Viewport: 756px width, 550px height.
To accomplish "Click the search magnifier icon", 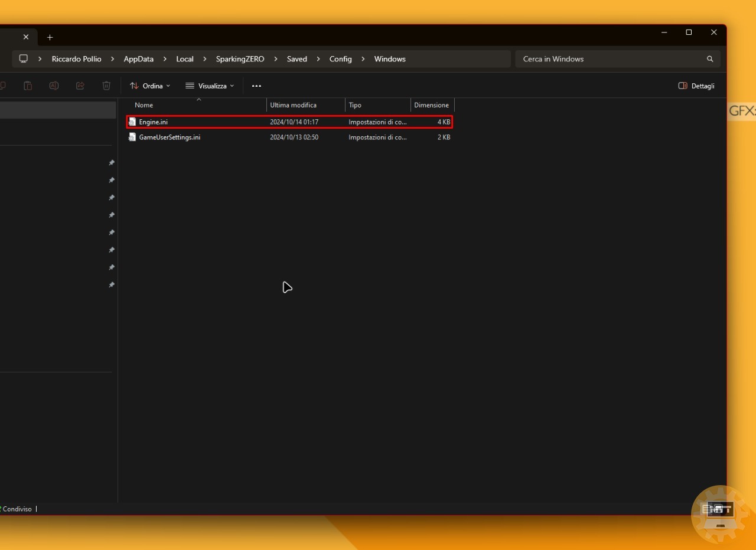I will (x=710, y=59).
